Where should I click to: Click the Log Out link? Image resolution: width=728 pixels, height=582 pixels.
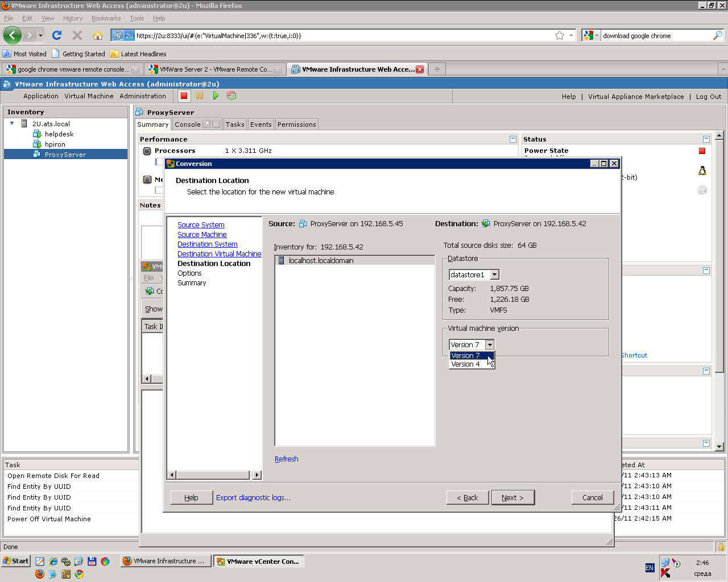pos(709,97)
